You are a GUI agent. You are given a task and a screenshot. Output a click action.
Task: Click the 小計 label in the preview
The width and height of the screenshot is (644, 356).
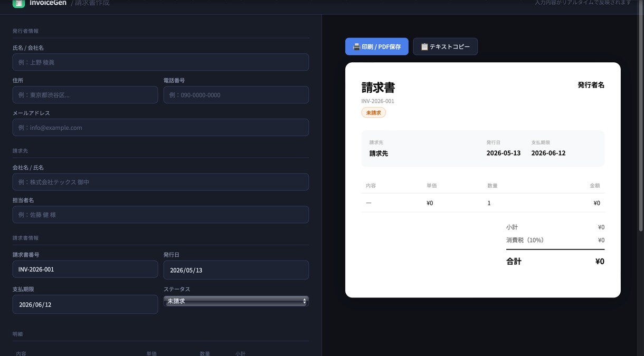point(512,227)
